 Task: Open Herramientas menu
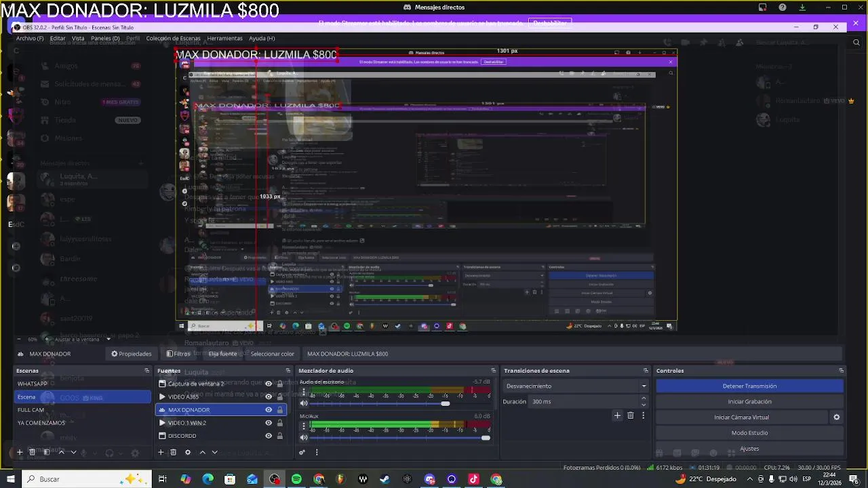(x=224, y=39)
